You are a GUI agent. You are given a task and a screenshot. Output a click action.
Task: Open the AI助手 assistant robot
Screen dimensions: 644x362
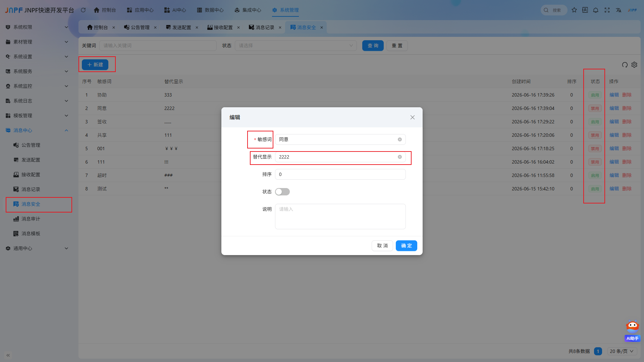[633, 331]
